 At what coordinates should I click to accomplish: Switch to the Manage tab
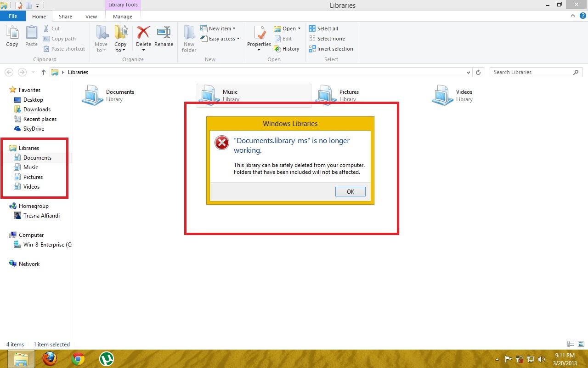tap(123, 17)
